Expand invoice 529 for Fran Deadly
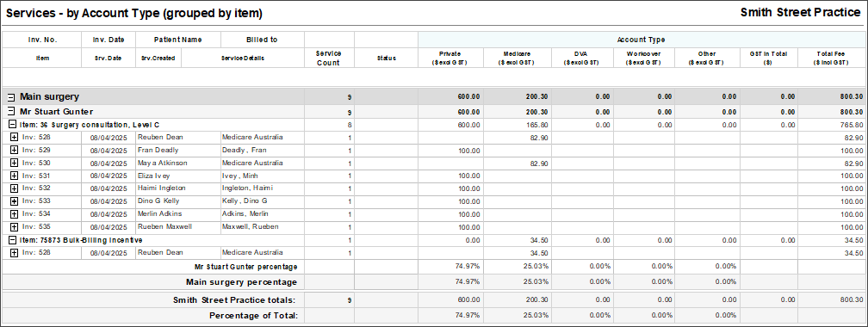 15,150
